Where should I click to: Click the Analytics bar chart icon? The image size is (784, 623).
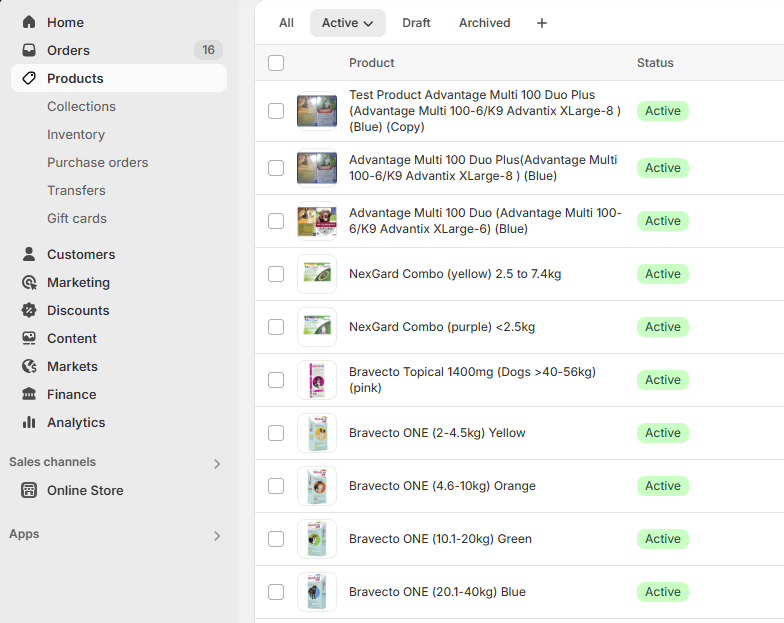tap(29, 422)
